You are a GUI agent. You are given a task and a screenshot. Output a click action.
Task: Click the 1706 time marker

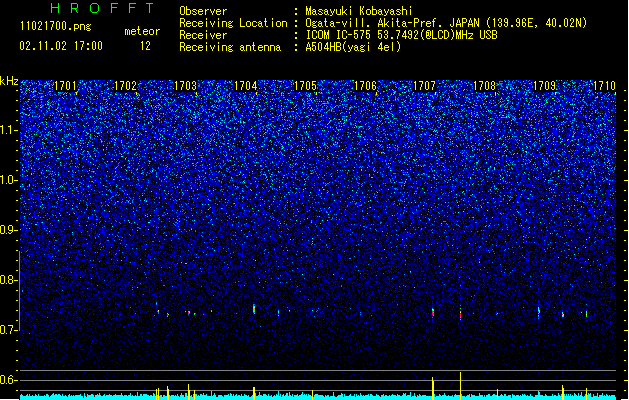pyautogui.click(x=365, y=86)
